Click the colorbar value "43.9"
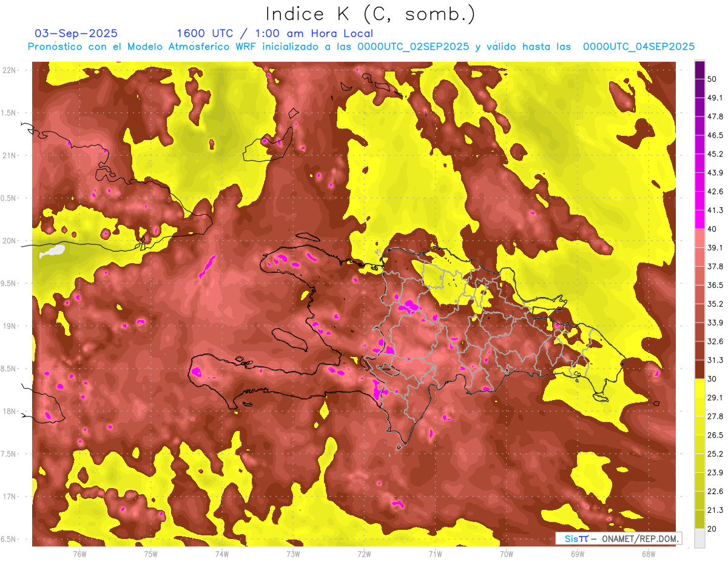 pyautogui.click(x=715, y=173)
